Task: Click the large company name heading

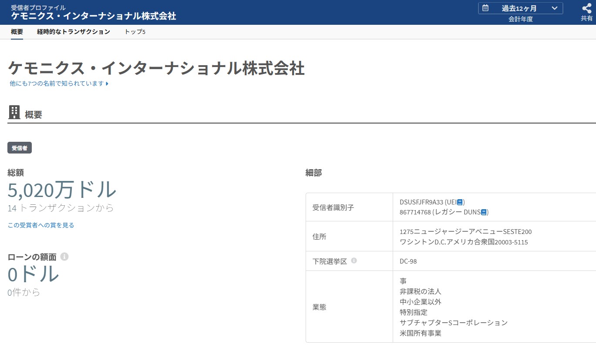Action: (156, 69)
